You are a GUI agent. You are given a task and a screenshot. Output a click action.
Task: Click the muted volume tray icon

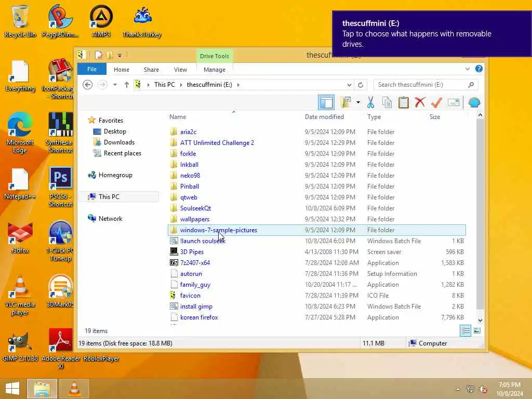click(483, 389)
